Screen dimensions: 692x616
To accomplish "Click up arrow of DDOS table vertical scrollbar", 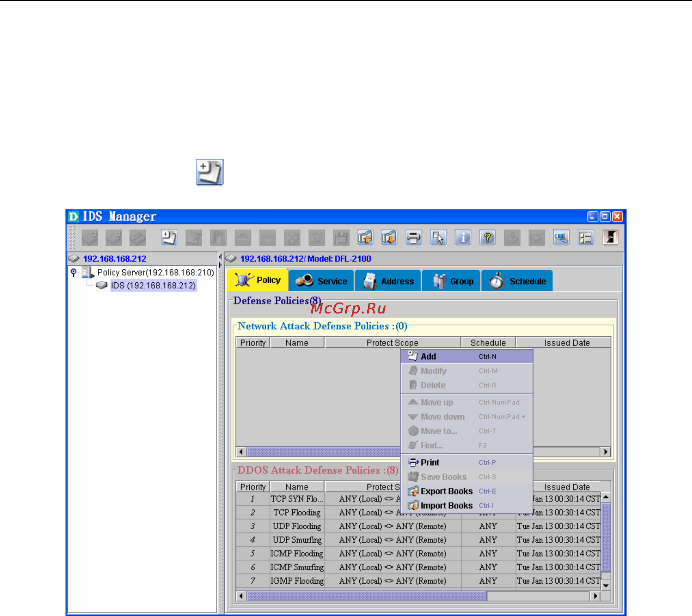I will coord(606,498).
